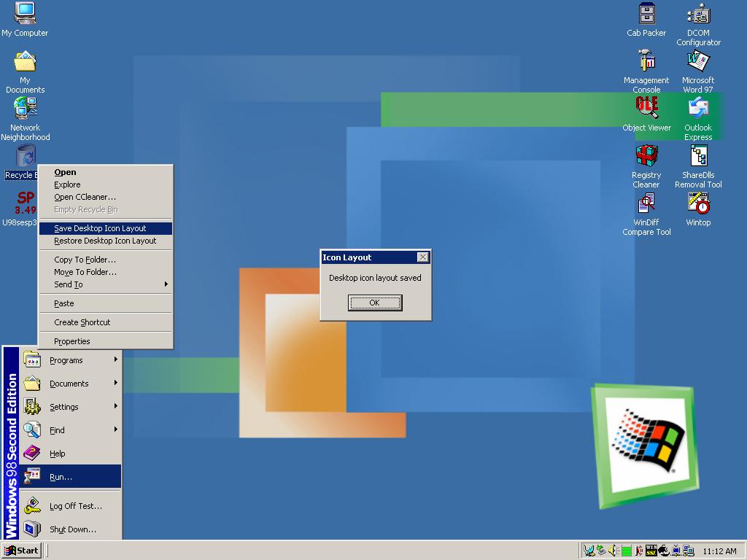Click the Start button

tap(21, 551)
